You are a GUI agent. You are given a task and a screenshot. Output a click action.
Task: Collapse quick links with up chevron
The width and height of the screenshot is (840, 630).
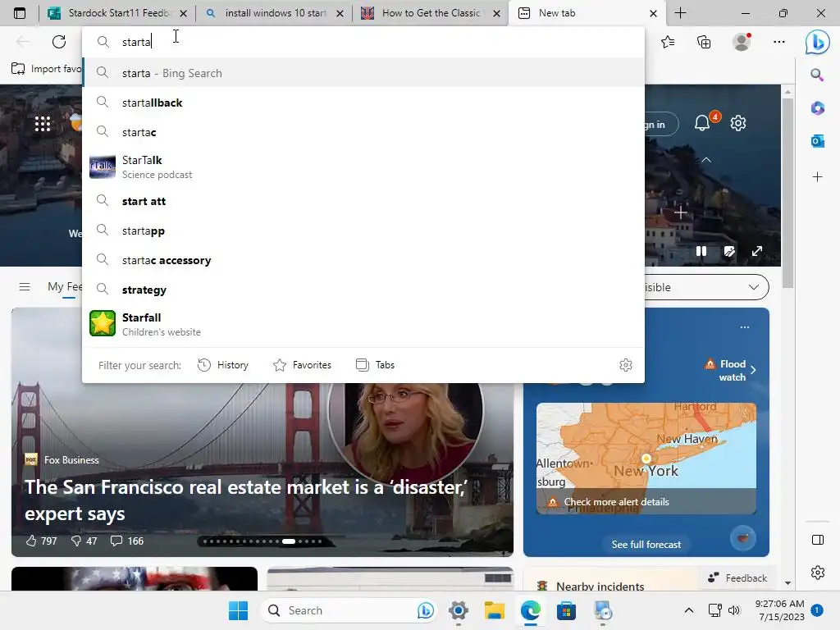706,160
